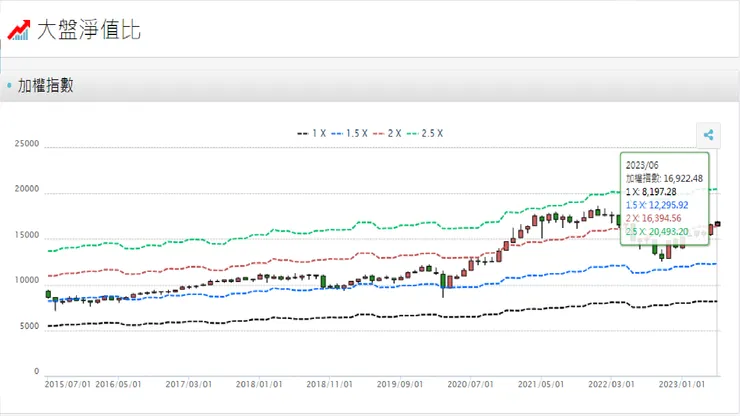Click the 25000 y-axis label
The image size is (740, 416).
[26, 144]
